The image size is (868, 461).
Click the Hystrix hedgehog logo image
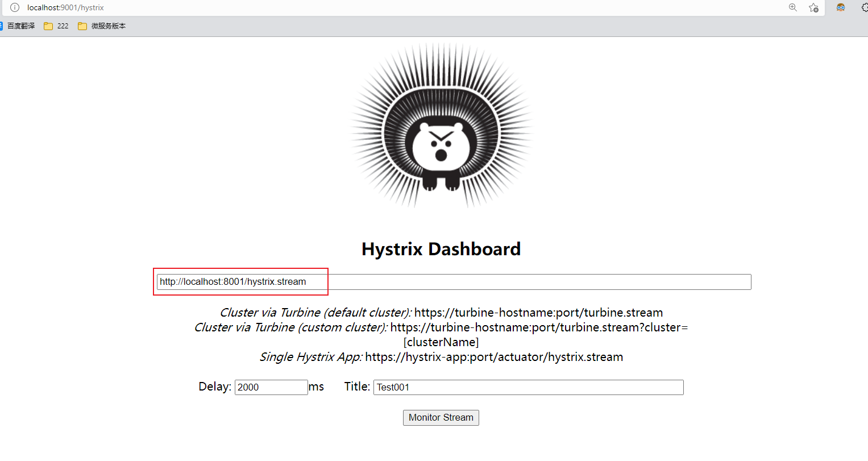442,126
